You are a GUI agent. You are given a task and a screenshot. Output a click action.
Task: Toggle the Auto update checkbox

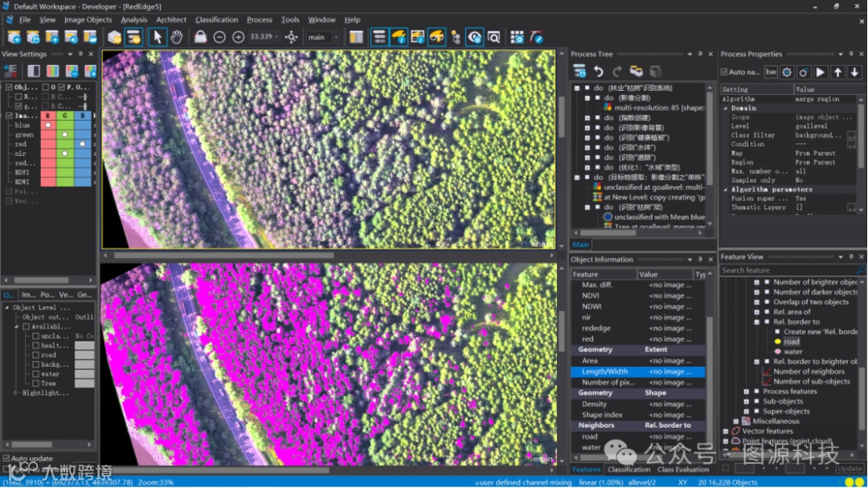tap(6, 459)
